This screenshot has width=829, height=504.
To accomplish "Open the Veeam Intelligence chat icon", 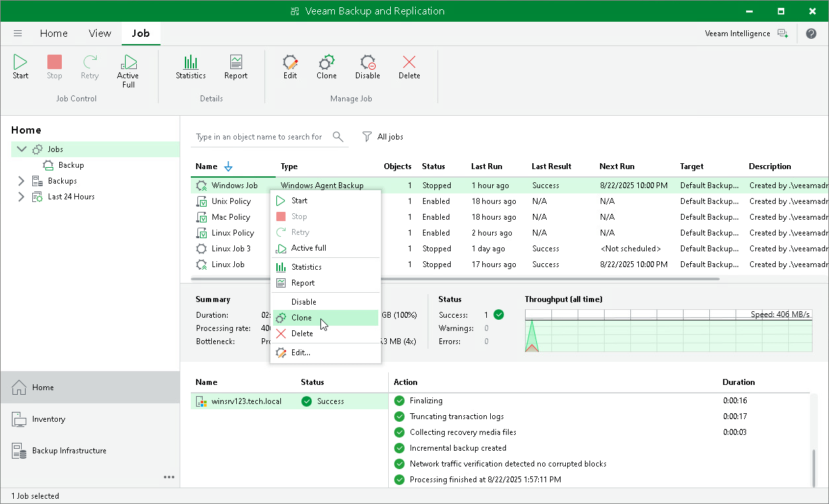I will 782,33.
